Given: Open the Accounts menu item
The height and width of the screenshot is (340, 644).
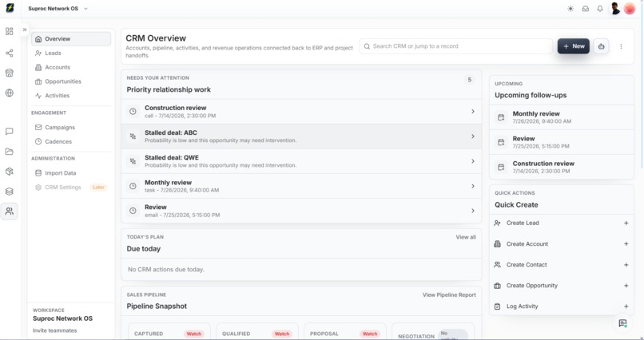Looking at the screenshot, I should pyautogui.click(x=71, y=67).
